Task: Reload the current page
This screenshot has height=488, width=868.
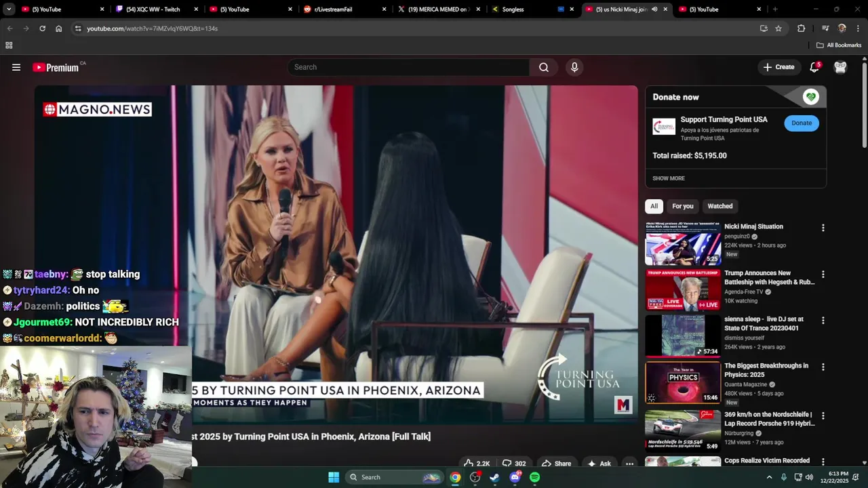Action: (x=42, y=28)
